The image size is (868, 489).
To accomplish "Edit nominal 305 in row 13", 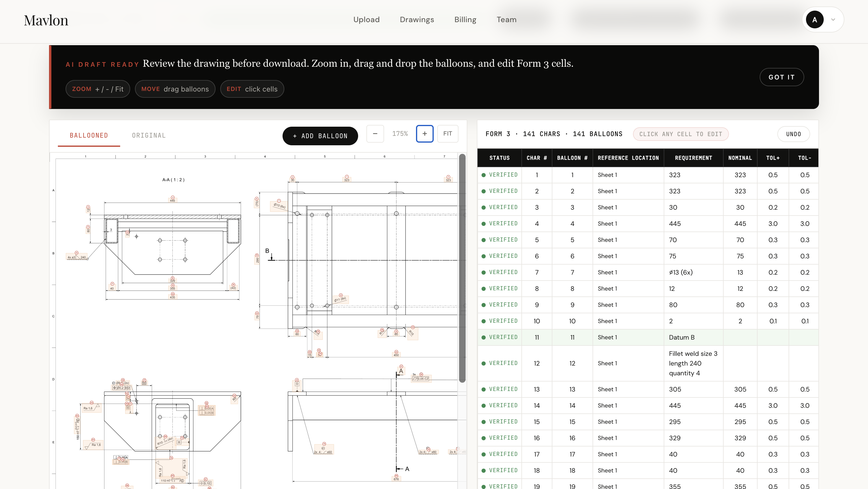I will tap(740, 389).
